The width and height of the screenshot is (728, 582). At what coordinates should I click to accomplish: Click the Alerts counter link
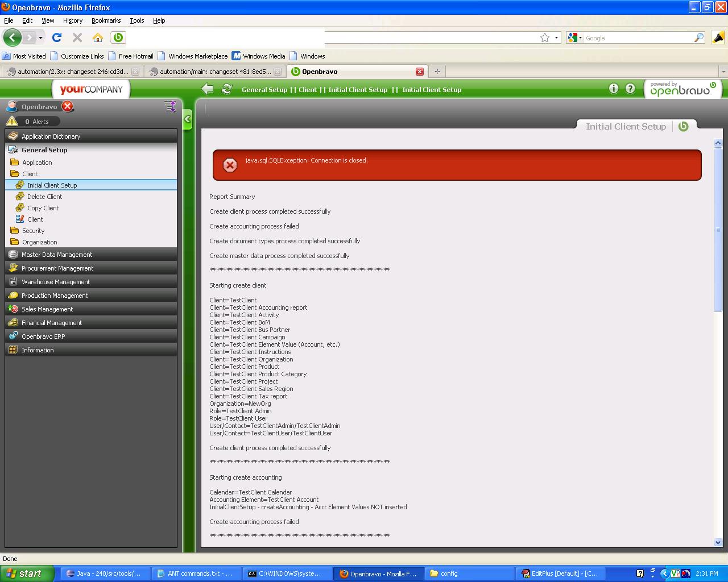point(36,122)
